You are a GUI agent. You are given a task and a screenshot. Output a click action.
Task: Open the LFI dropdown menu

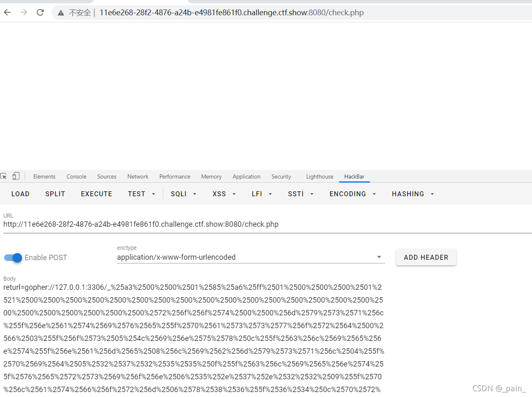[x=262, y=194]
